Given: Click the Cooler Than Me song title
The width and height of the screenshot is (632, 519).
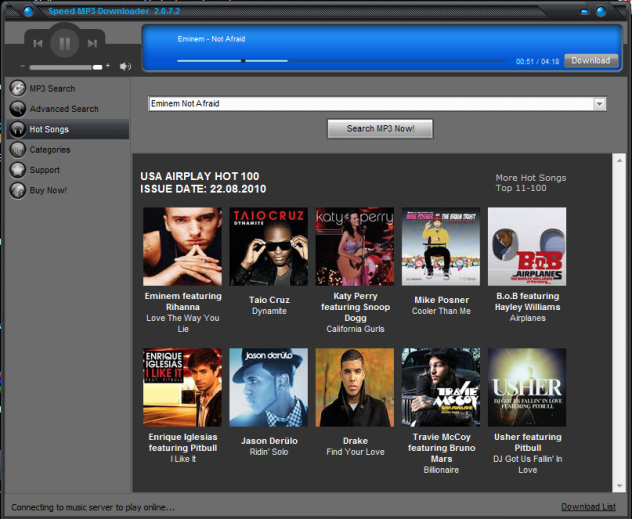Looking at the screenshot, I should [441, 311].
